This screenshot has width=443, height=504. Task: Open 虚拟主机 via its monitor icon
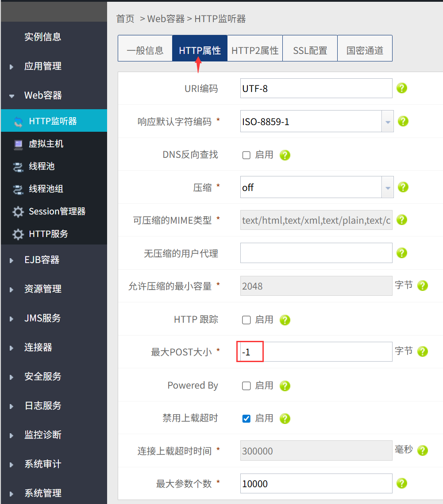pos(18,144)
